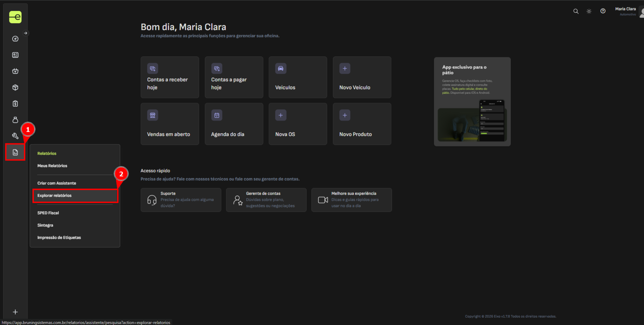This screenshot has width=644, height=325.
Task: Click the contacts card sidebar icon
Action: (x=15, y=55)
